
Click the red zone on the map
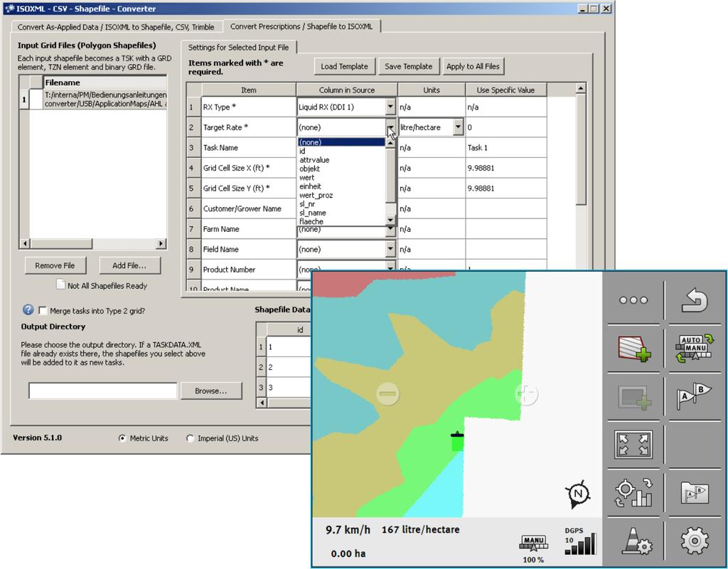point(342,282)
